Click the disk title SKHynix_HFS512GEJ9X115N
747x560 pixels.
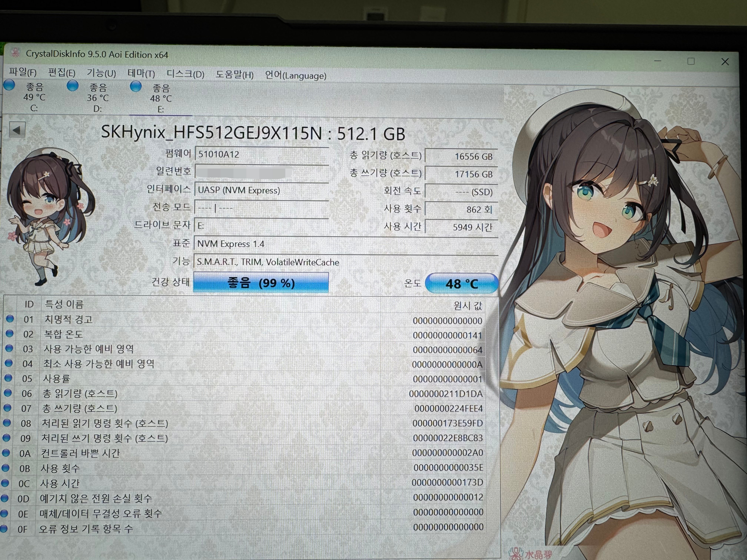pos(212,132)
